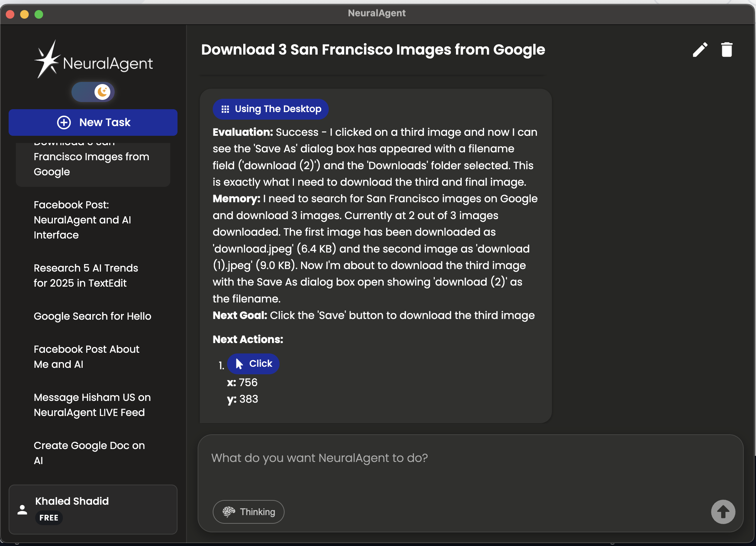Click the Using The Desktop badge

point(271,109)
